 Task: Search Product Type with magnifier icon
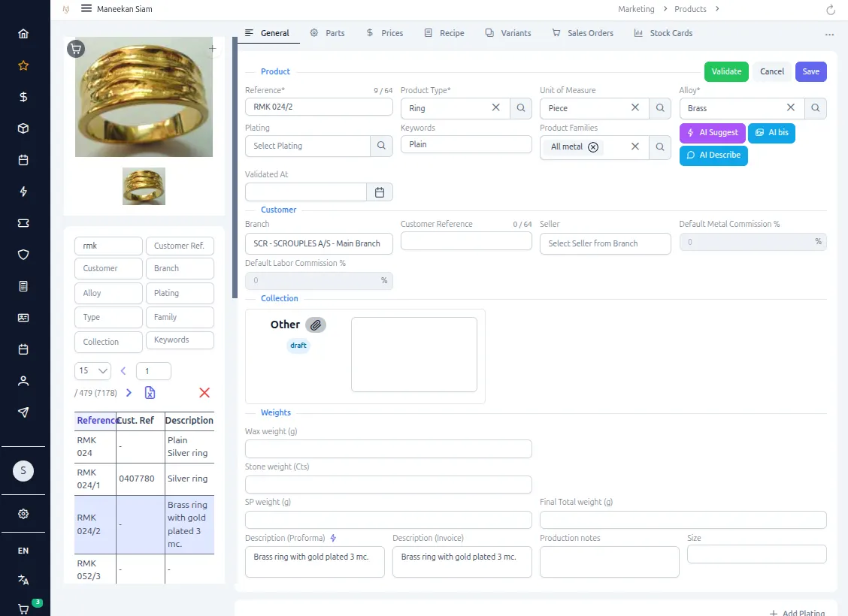pos(521,108)
